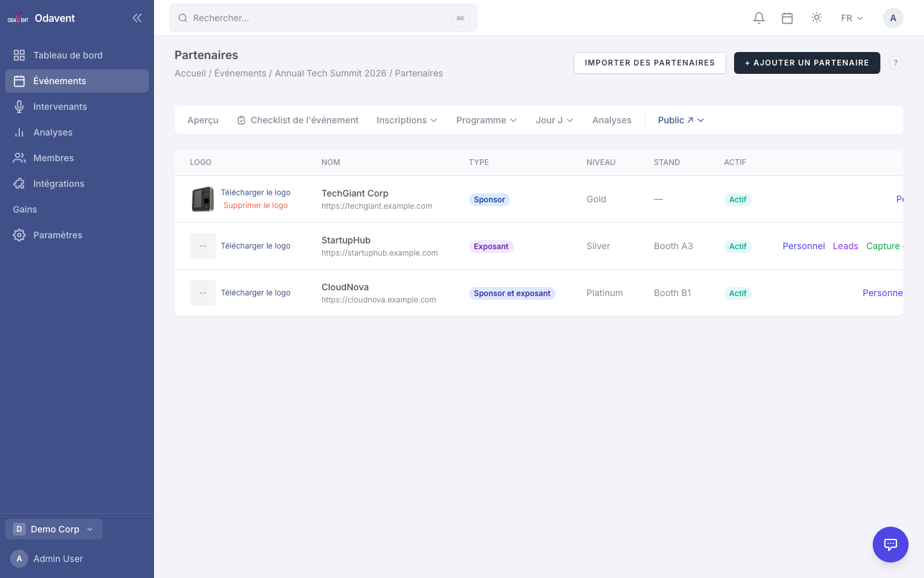Click the Accueil breadcrumb
The width and height of the screenshot is (924, 578).
coord(190,73)
